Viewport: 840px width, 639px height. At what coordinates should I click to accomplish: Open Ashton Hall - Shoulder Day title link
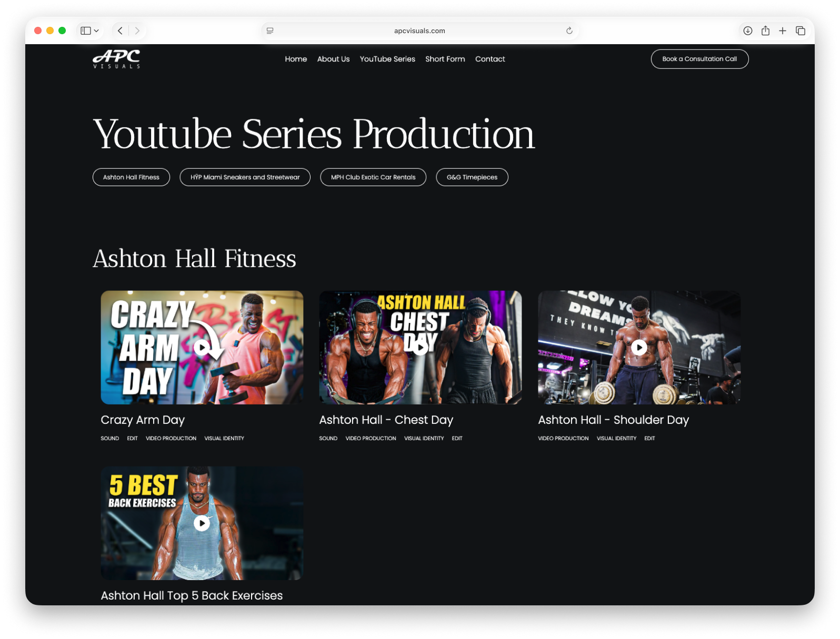(613, 420)
